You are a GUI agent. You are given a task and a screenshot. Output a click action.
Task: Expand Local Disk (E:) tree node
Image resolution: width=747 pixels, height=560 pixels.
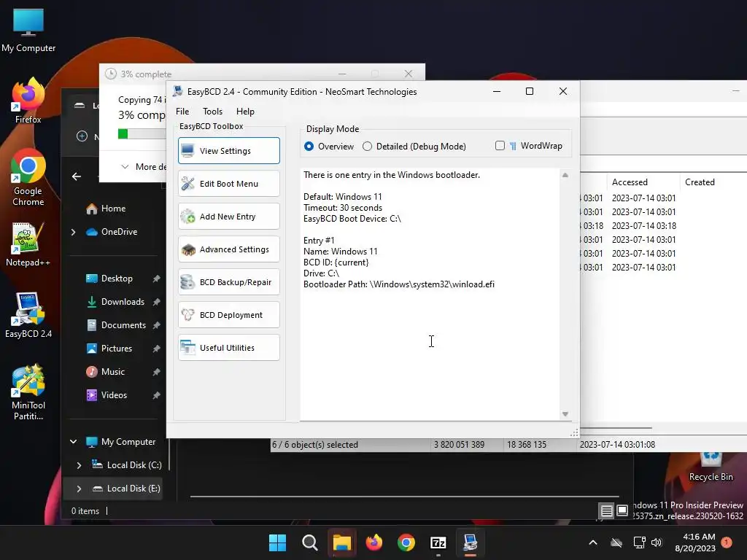click(x=79, y=489)
